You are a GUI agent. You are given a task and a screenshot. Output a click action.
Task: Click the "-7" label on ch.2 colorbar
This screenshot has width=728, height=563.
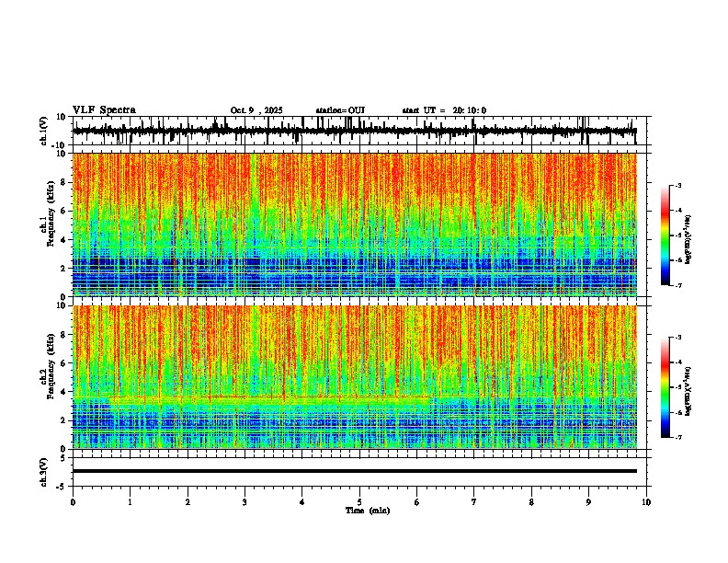pos(678,437)
